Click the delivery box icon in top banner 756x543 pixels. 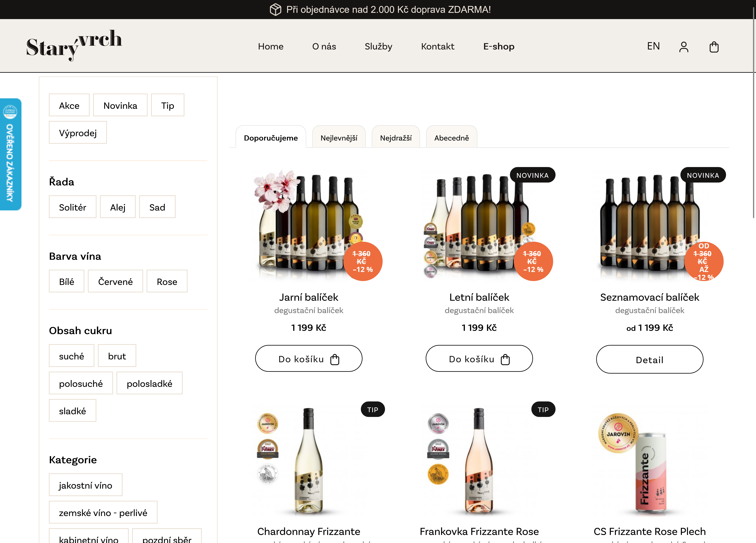(x=275, y=9)
